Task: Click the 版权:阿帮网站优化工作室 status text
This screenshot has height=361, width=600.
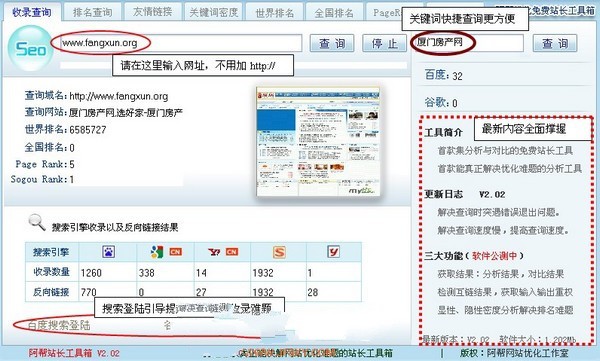Action: click(x=514, y=353)
